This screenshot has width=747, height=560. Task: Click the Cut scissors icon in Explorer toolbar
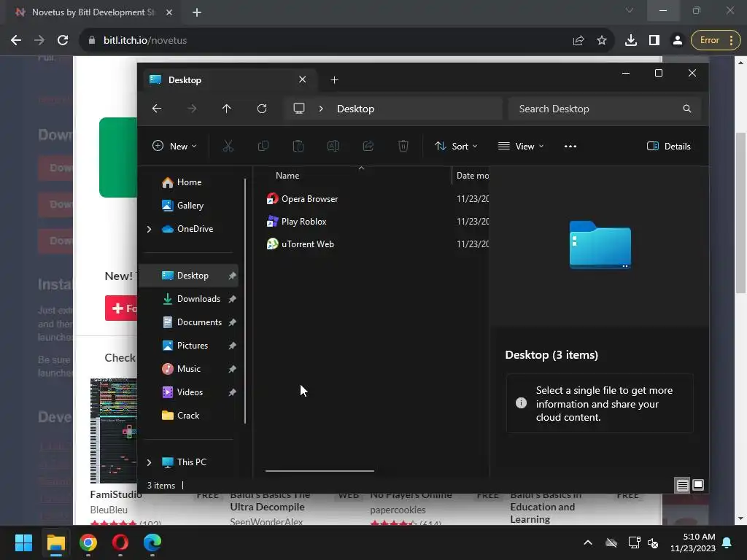[x=228, y=146]
